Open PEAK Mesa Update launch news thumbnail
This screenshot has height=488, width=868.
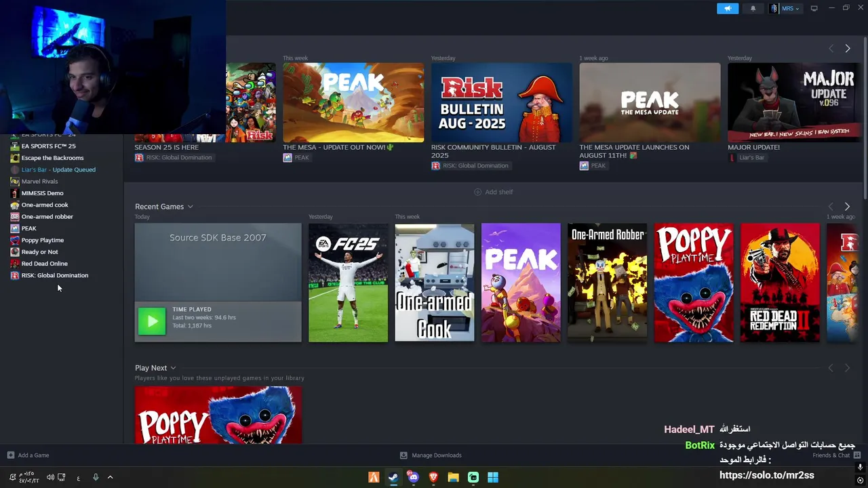(x=650, y=102)
